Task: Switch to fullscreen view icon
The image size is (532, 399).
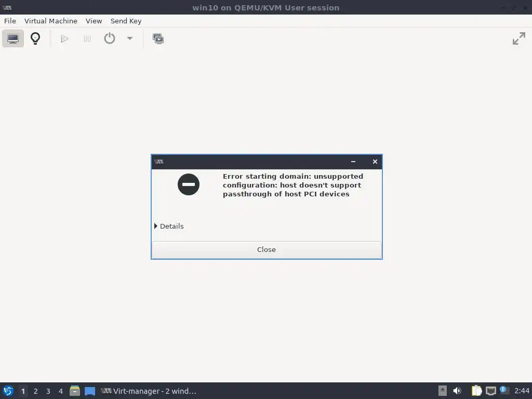Action: coord(519,38)
